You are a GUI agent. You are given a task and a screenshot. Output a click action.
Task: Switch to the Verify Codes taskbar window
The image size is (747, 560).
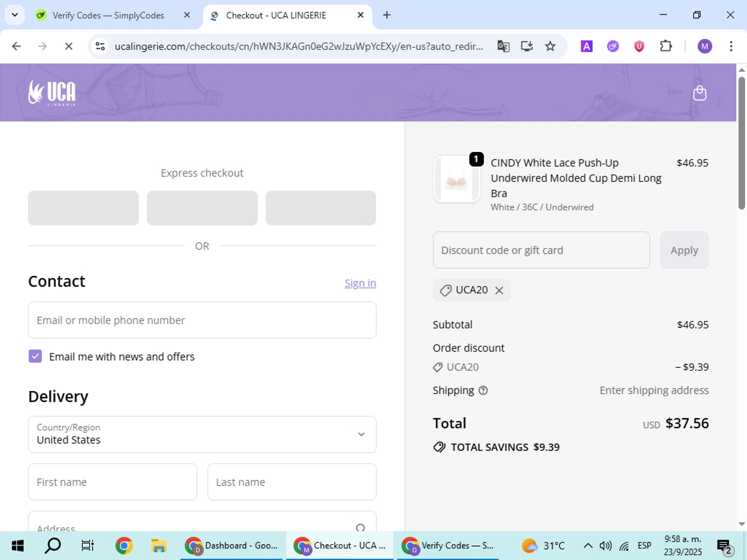pos(447,546)
